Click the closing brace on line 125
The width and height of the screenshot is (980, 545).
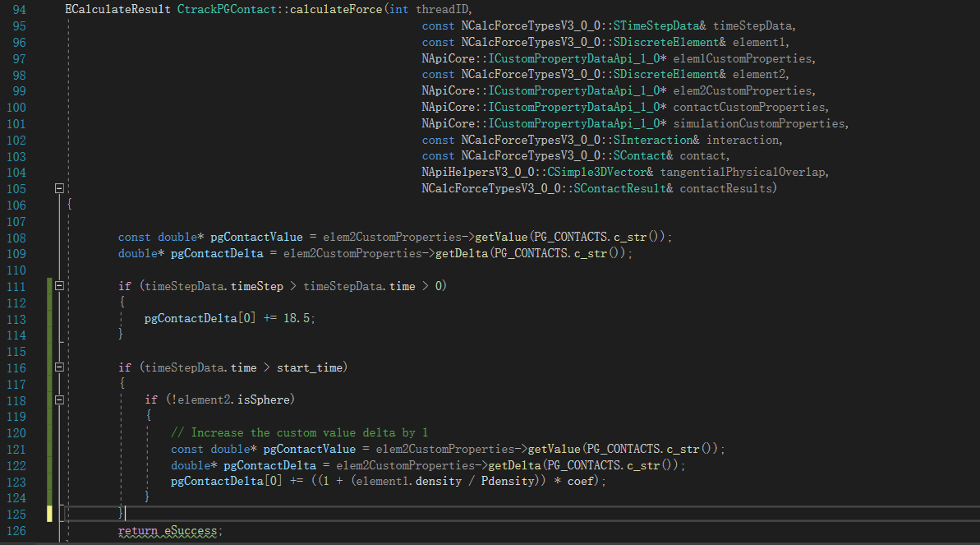pyautogui.click(x=121, y=513)
